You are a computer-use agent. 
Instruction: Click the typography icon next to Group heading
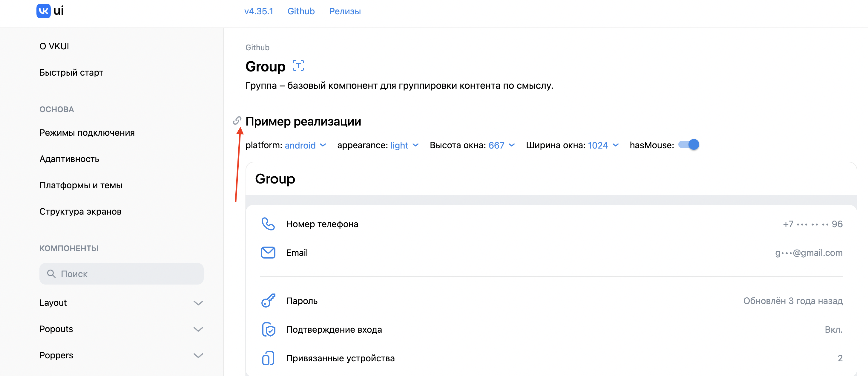[298, 66]
